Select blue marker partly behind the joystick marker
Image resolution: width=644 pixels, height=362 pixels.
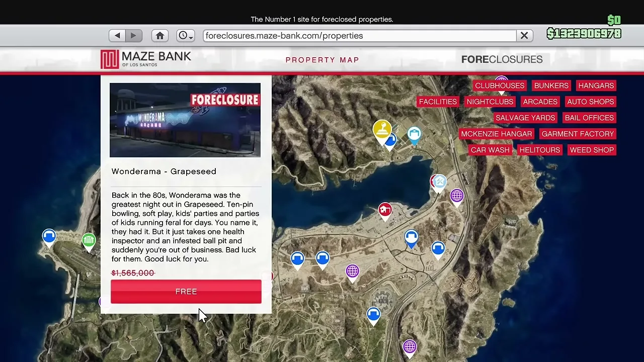point(392,142)
